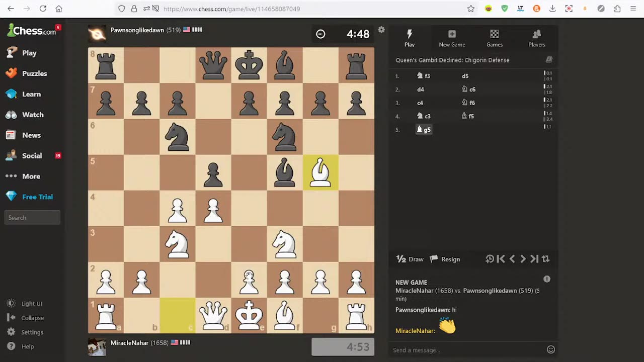Flip the board orientation
Viewport: 644px width, 362px height.
click(x=546, y=259)
